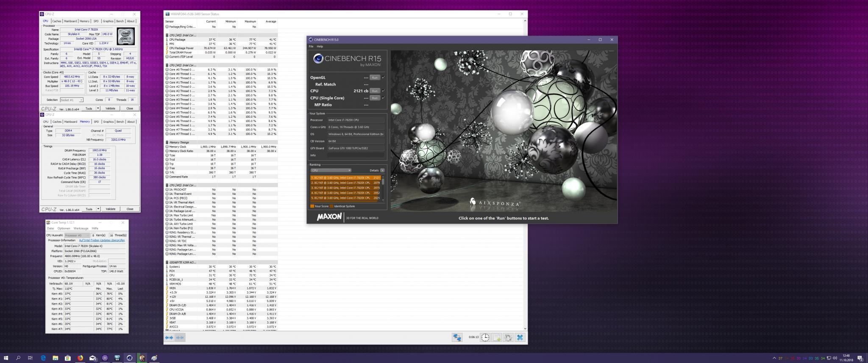Click taskbar clock showing 11.10.2018

846,358
